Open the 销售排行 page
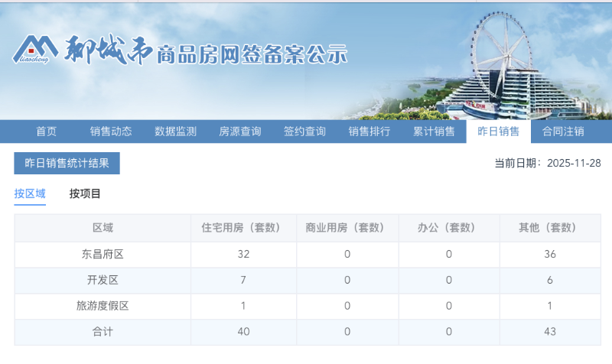The image size is (612, 364). 369,132
